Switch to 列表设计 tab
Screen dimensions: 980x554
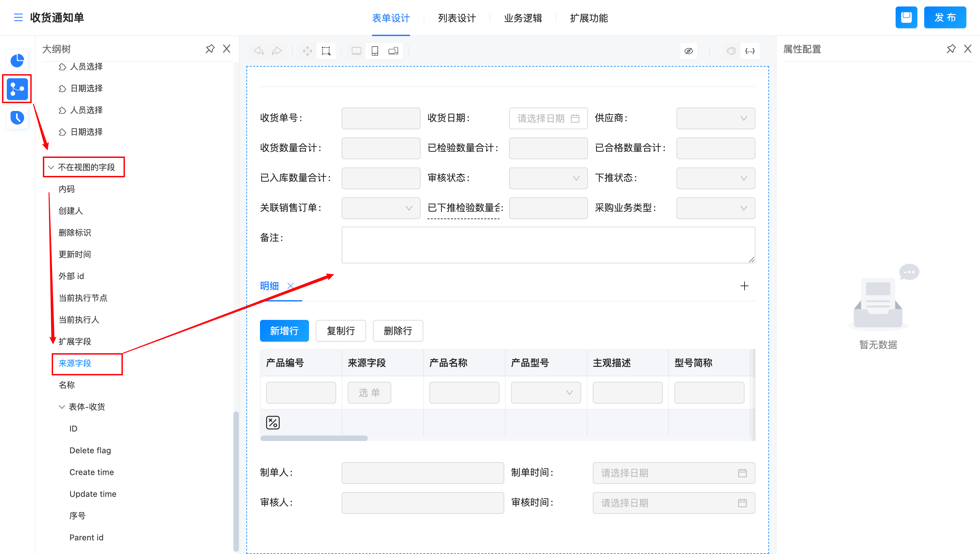point(457,18)
